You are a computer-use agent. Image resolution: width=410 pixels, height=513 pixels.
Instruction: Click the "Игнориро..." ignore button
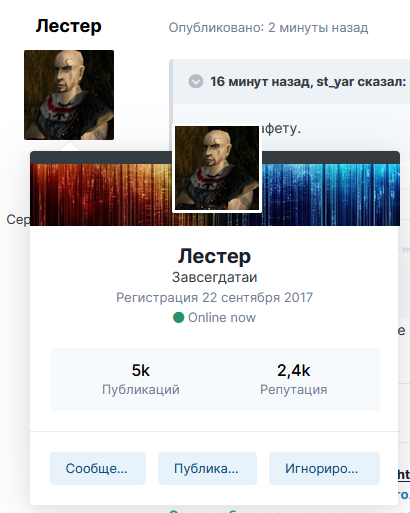pyautogui.click(x=324, y=468)
